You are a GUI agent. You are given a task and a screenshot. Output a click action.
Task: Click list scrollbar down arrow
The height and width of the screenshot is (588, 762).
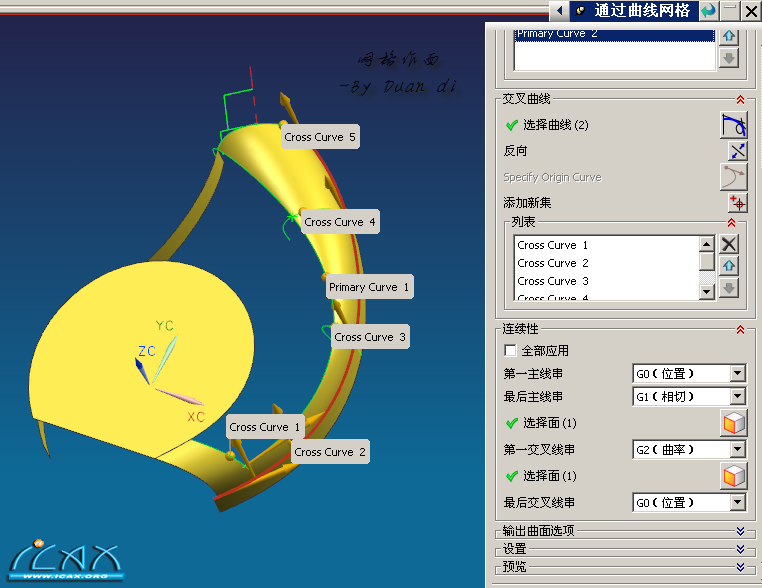coord(707,292)
